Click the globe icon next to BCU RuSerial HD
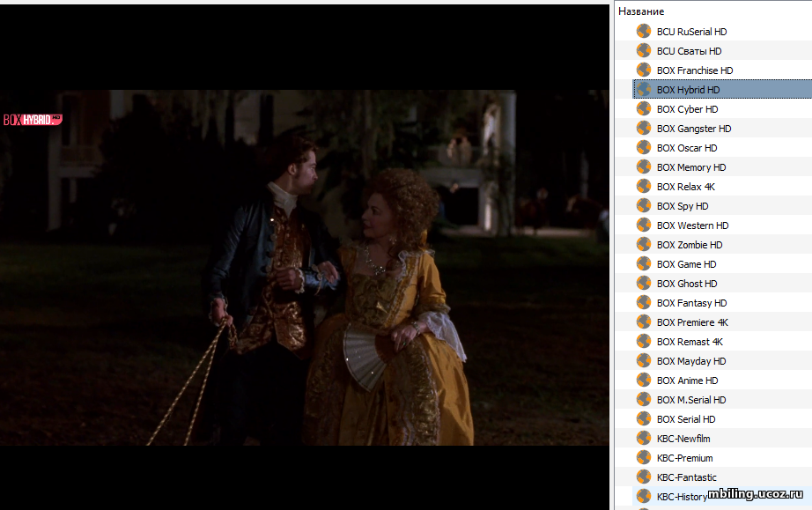The height and width of the screenshot is (510, 812). click(x=644, y=31)
